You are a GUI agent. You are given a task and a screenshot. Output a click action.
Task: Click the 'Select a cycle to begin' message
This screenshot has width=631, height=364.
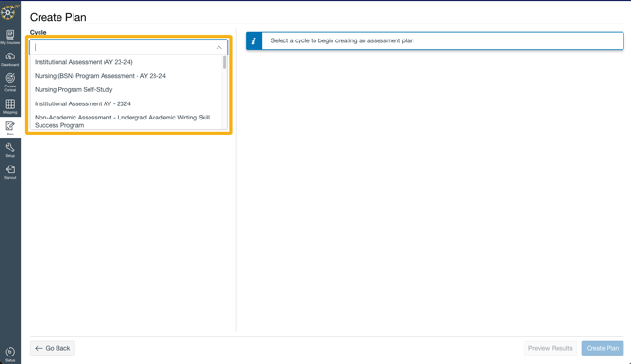click(342, 40)
